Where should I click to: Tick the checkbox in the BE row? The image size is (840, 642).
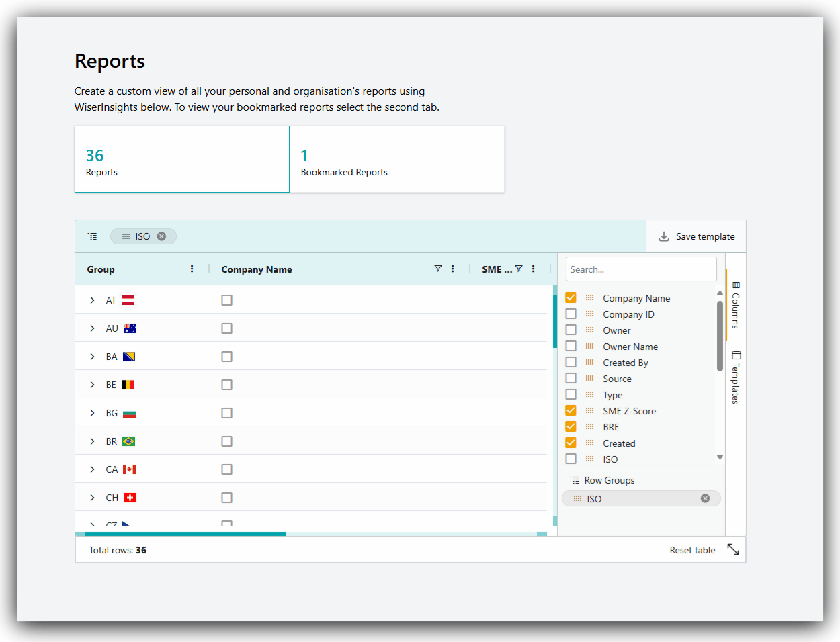[226, 385]
